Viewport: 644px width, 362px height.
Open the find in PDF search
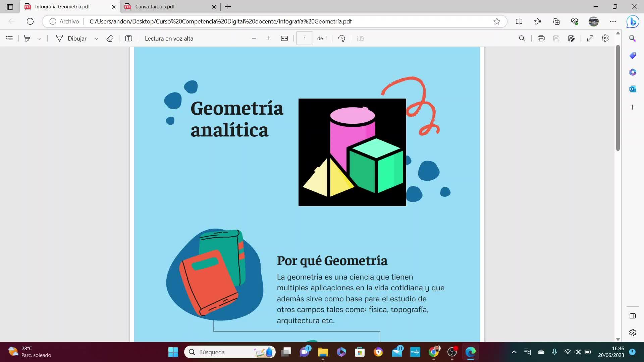point(522,39)
